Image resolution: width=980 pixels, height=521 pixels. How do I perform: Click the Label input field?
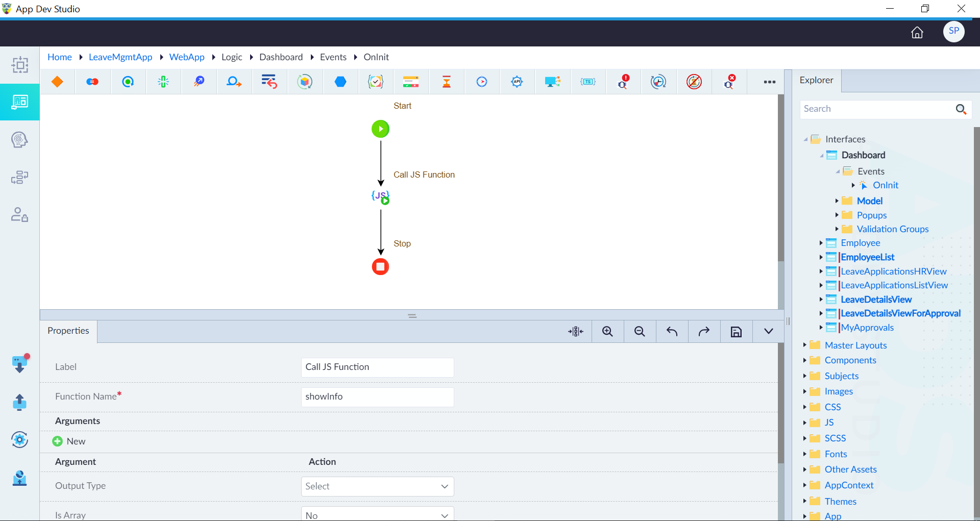pyautogui.click(x=377, y=367)
